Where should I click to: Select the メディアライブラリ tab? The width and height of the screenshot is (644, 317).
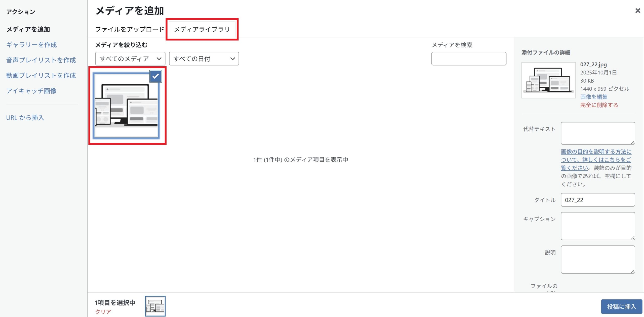[x=202, y=29]
